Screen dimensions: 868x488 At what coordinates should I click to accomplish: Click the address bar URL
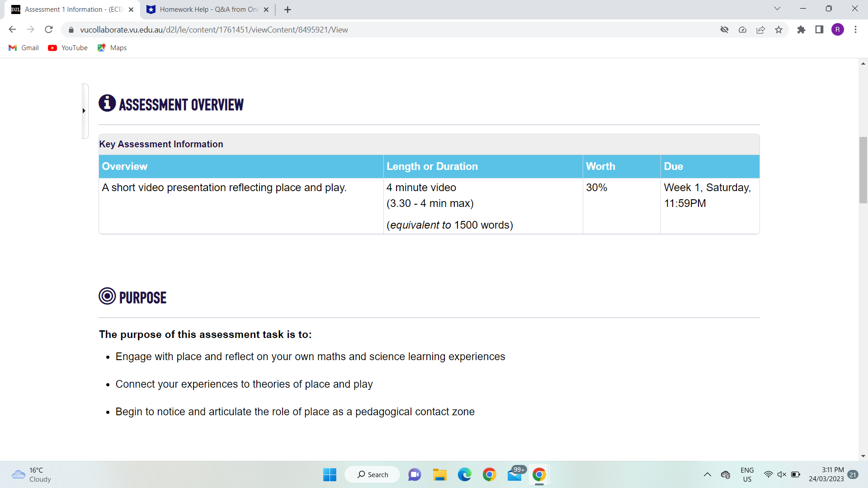tap(214, 30)
